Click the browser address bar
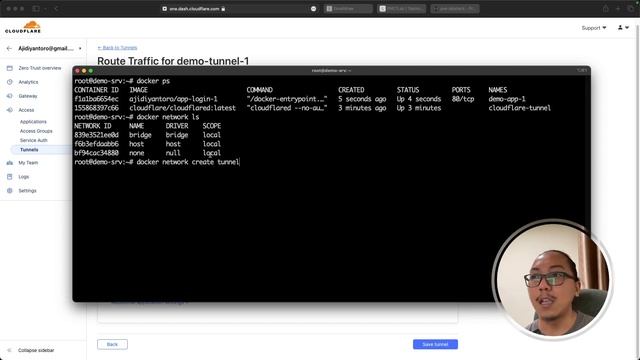Image resolution: width=640 pixels, height=360 pixels. coord(194,9)
